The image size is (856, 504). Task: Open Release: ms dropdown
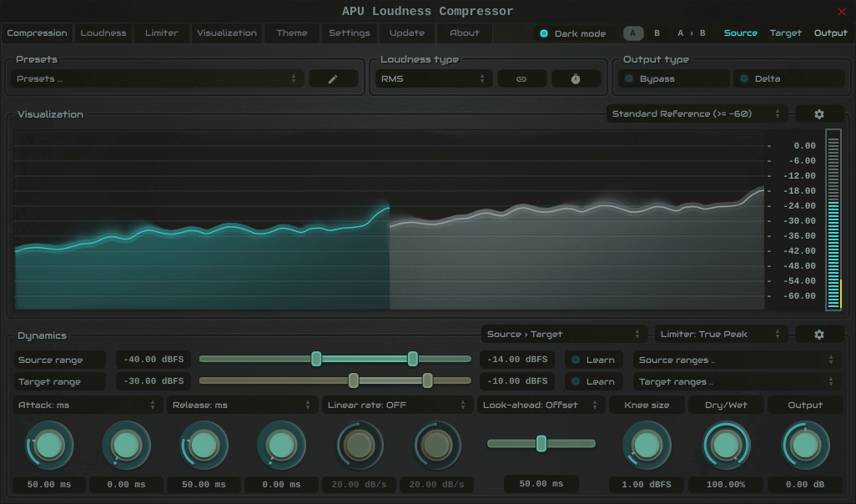tap(241, 406)
